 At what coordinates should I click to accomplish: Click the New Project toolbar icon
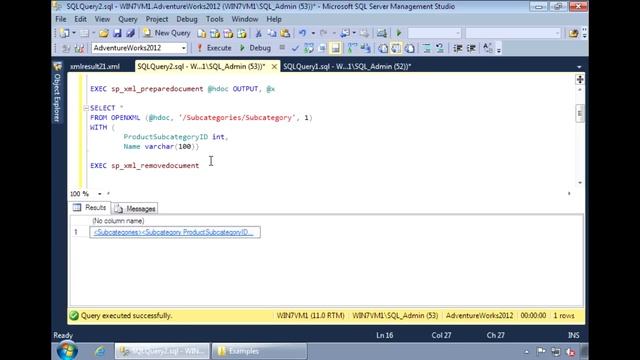64,33
